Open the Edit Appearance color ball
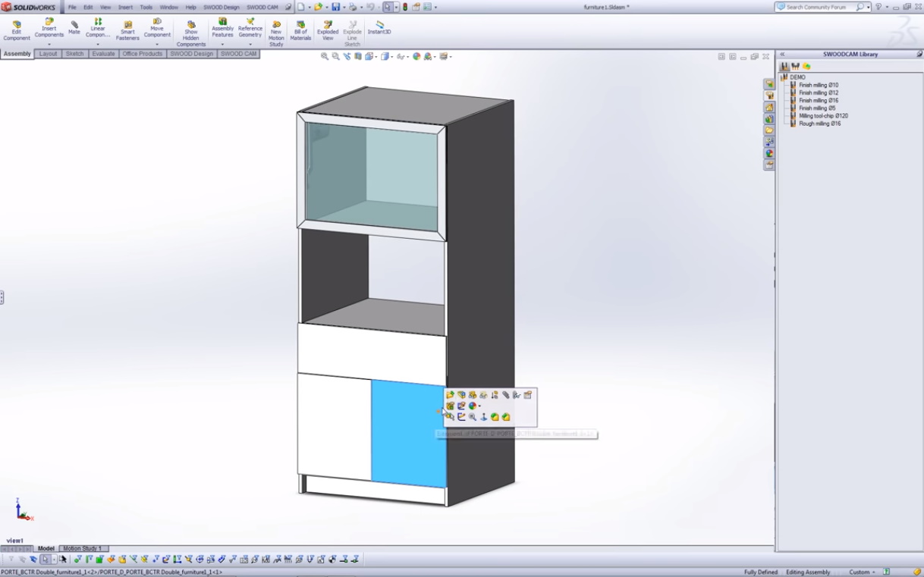The image size is (924, 577). (416, 56)
